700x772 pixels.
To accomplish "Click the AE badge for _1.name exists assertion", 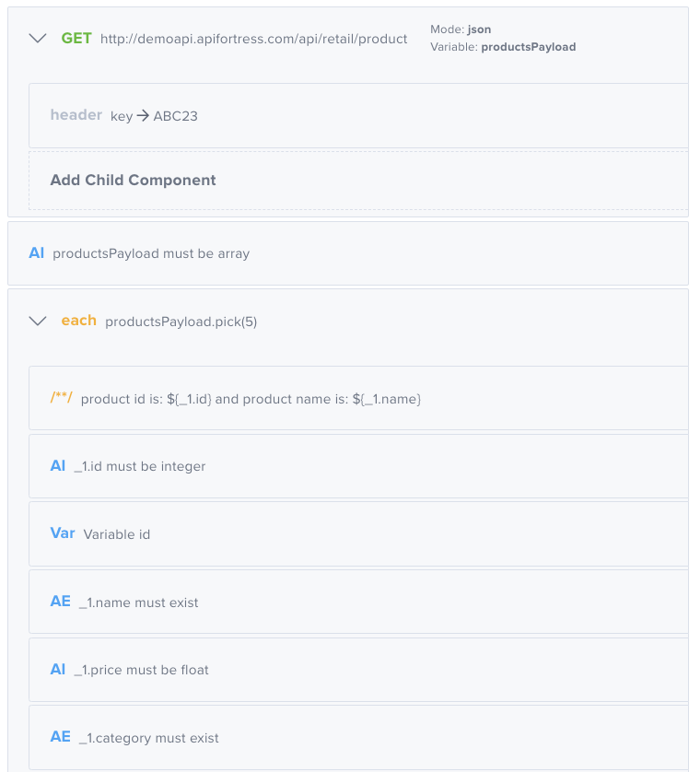I will pos(60,601).
